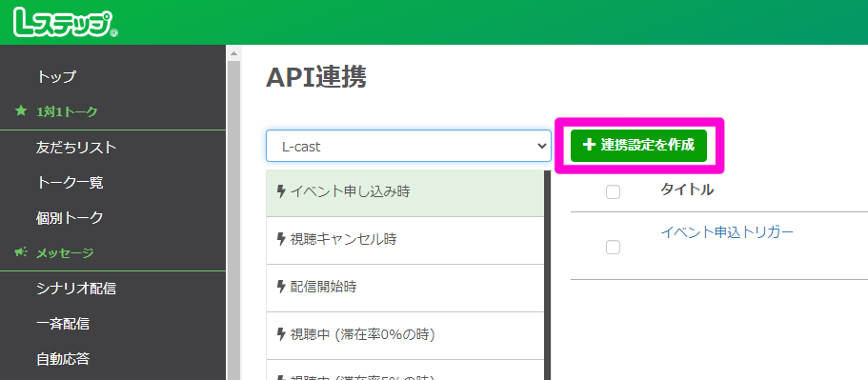Screen dimensions: 868x380
Task: Open トップ in the sidebar
Action: 56,76
